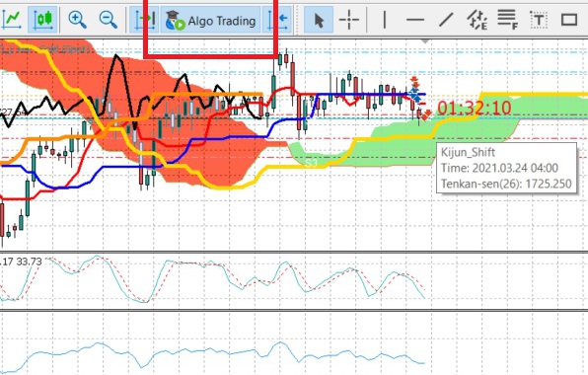588x375 pixels.
Task: Enable Algo Trading
Action: point(210,20)
